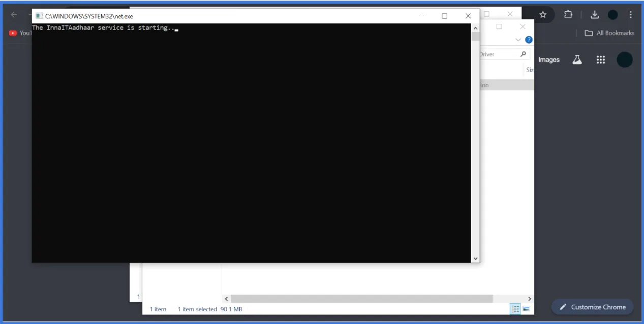Image resolution: width=644 pixels, height=324 pixels.
Task: Maximize the net.exe console window
Action: pyautogui.click(x=444, y=16)
